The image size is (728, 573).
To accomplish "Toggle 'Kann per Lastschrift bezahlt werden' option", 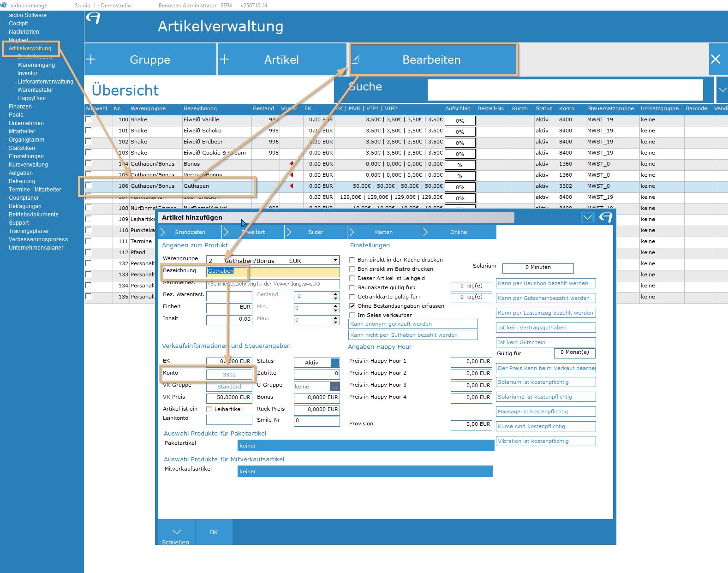I will pyautogui.click(x=545, y=313).
